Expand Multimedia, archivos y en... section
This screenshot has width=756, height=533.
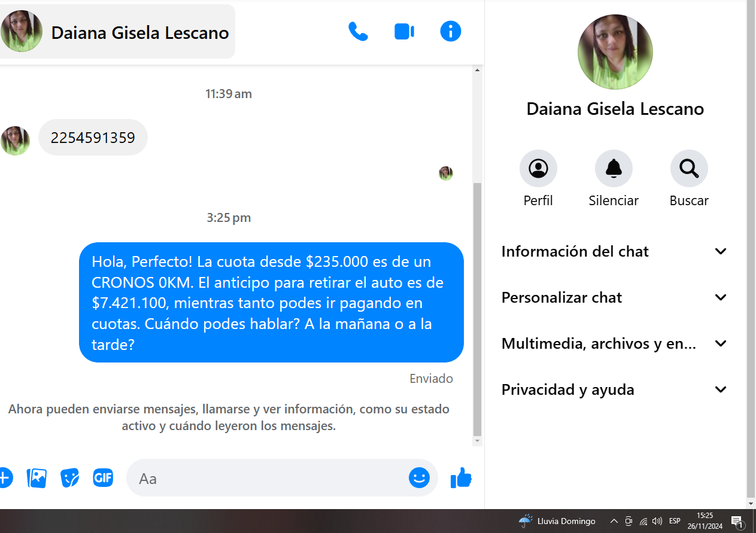(615, 343)
